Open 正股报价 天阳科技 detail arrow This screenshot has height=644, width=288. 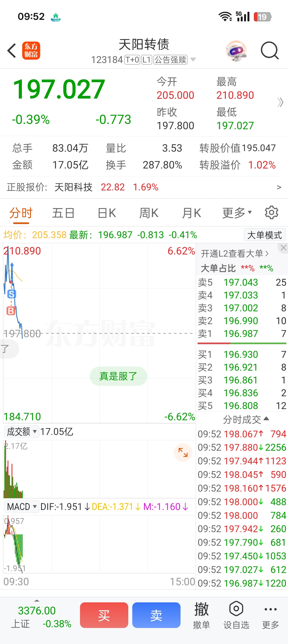(279, 187)
